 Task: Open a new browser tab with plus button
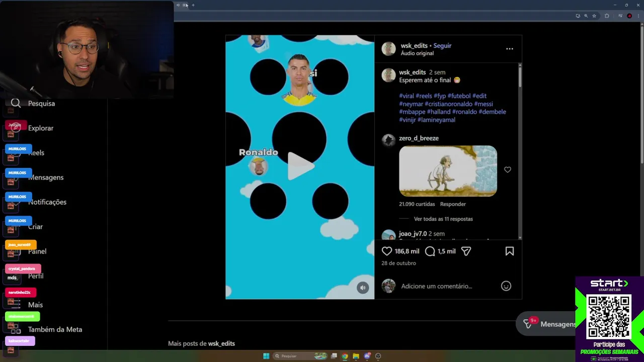(193, 5)
